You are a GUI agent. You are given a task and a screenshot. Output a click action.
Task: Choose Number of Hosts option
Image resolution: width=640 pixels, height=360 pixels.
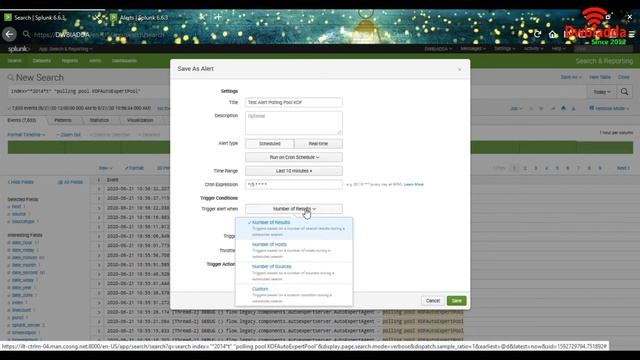(294, 250)
